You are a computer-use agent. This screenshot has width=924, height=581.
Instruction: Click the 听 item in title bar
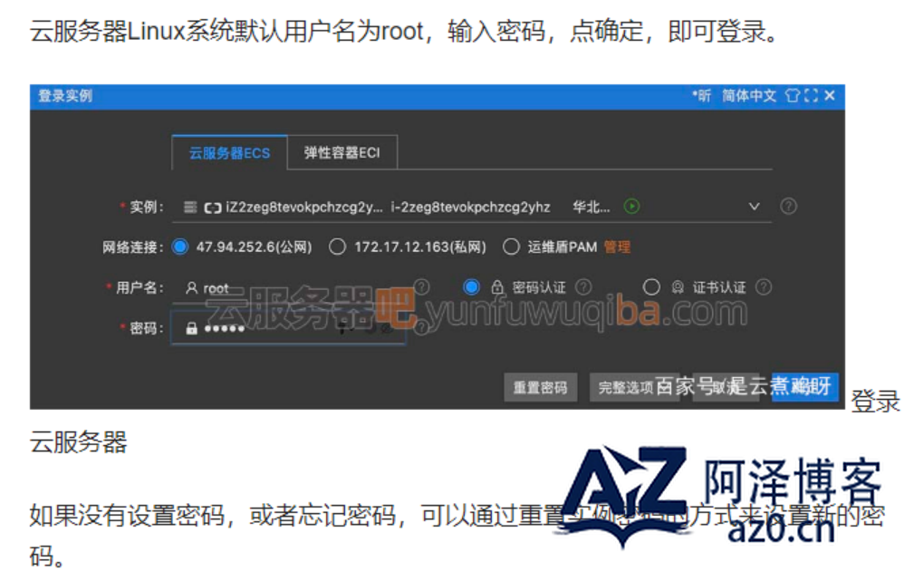click(702, 95)
